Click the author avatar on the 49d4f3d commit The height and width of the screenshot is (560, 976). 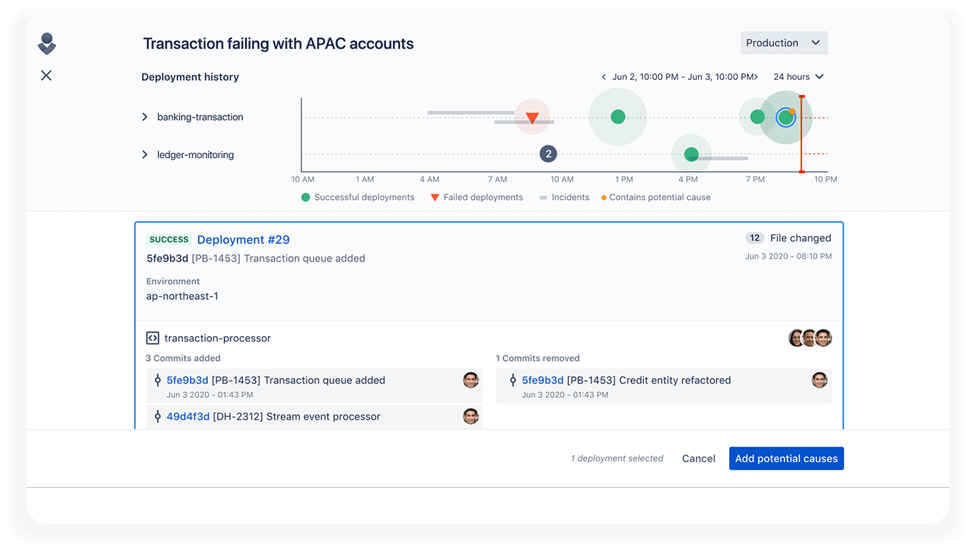click(x=470, y=417)
